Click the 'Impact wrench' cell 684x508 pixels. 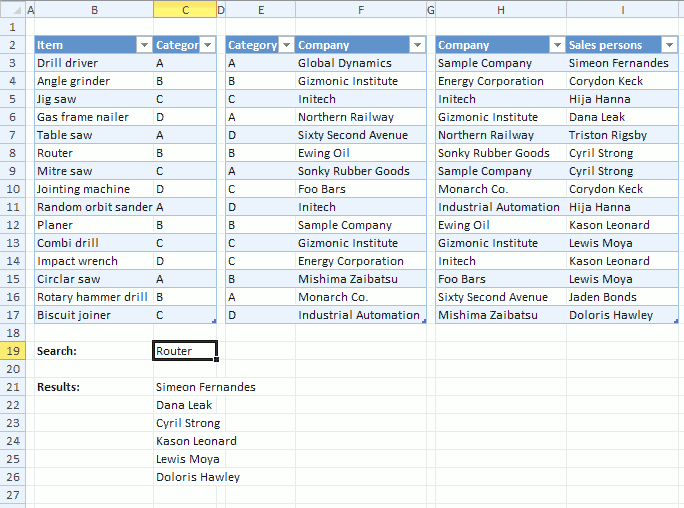click(x=94, y=261)
